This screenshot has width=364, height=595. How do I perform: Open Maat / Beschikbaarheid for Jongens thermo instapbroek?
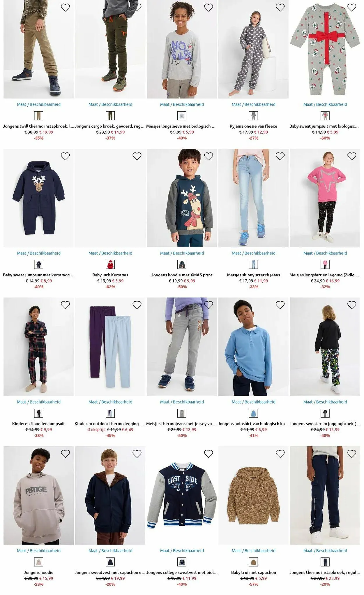325,550
